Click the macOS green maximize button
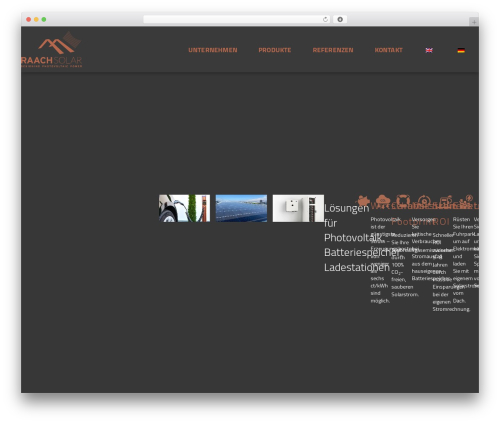The height and width of the screenshot is (423, 500). 44,19
